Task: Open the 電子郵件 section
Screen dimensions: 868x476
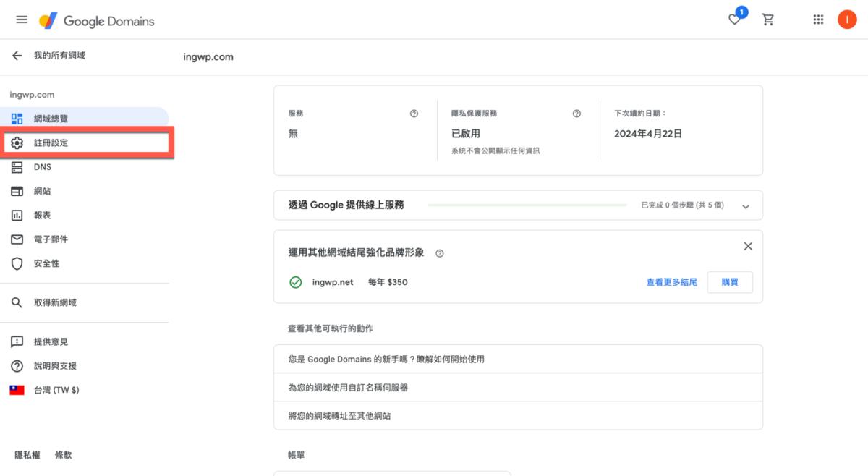Action: pyautogui.click(x=84, y=239)
